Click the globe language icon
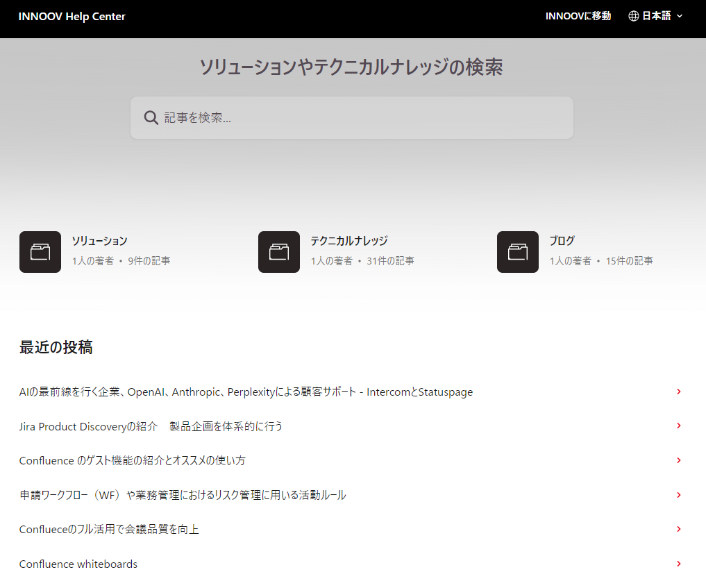This screenshot has height=588, width=706. (x=633, y=15)
